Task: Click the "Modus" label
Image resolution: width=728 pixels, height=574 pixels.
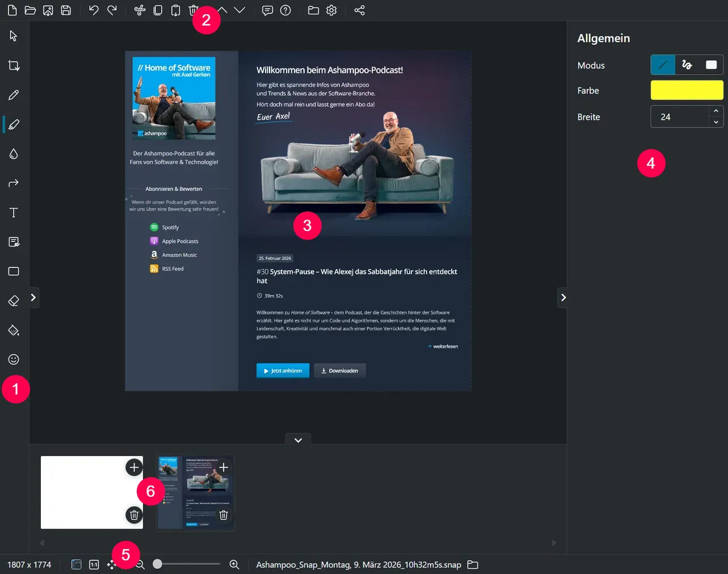Action: pyautogui.click(x=591, y=65)
